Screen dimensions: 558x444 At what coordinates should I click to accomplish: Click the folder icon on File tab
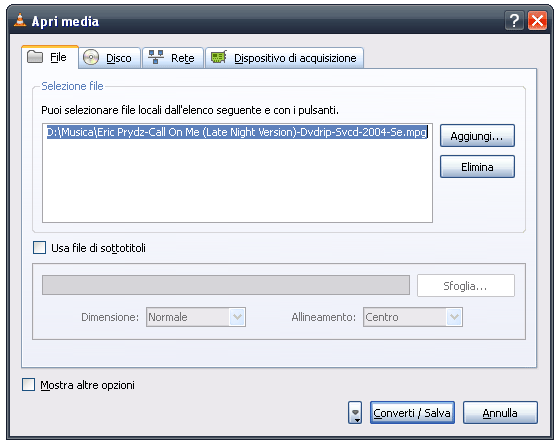pos(35,57)
